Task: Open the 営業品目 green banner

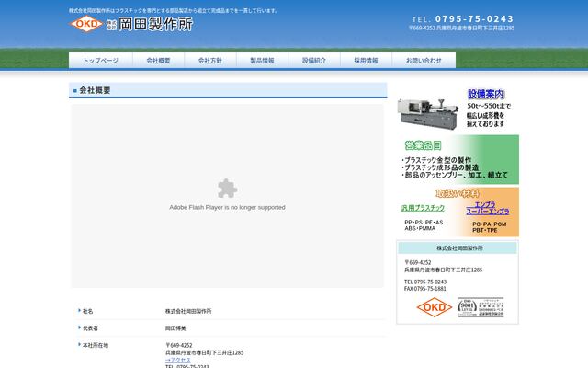Action: (458, 159)
